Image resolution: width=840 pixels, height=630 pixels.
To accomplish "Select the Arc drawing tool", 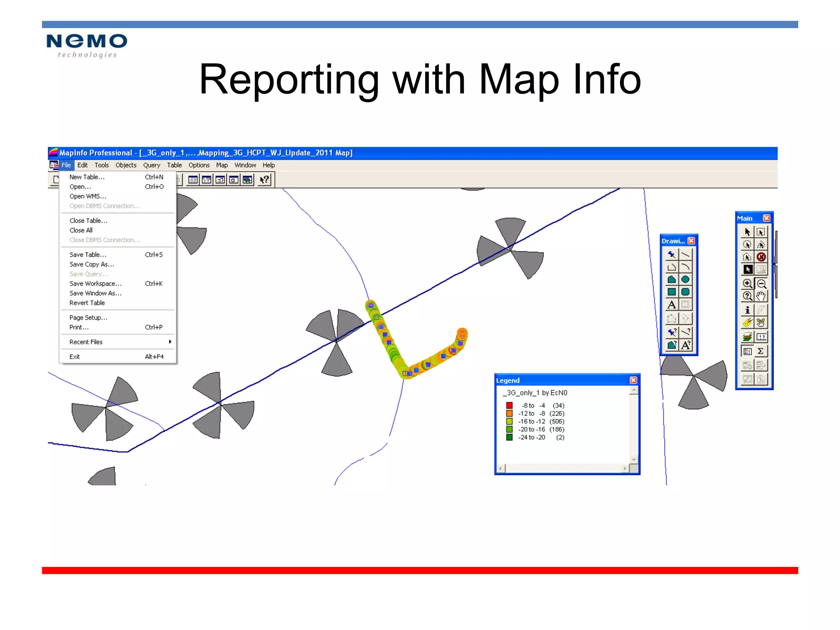I will (685, 267).
